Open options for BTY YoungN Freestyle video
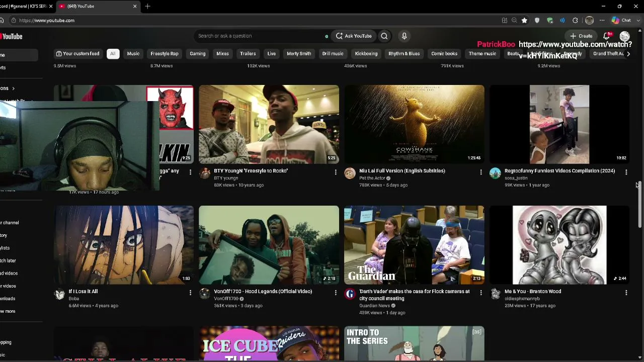The height and width of the screenshot is (362, 644). pyautogui.click(x=336, y=172)
